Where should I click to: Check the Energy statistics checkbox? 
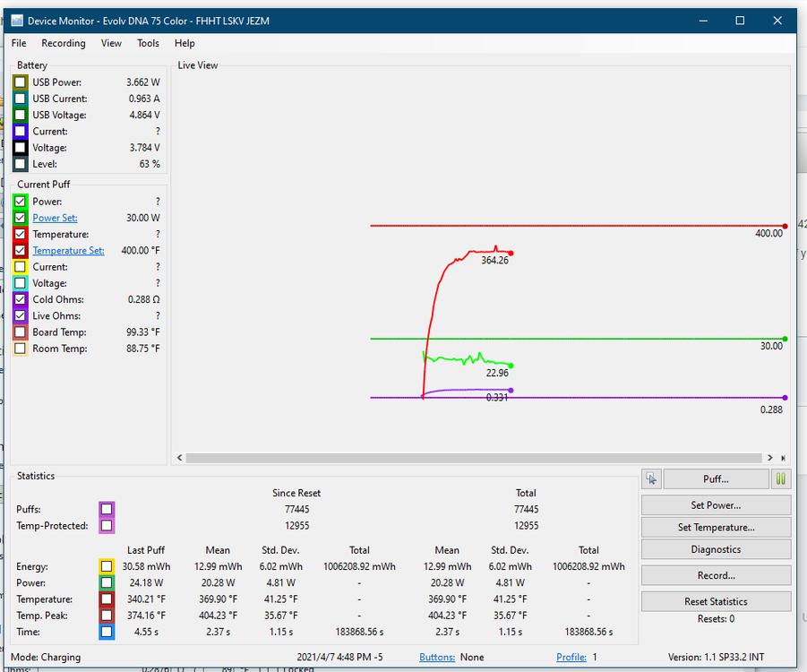coord(107,566)
